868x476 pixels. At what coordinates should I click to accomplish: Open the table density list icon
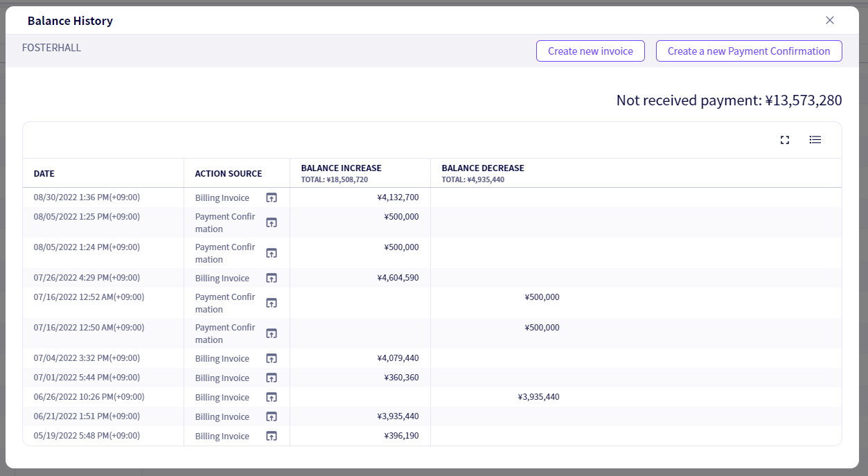[x=815, y=140]
